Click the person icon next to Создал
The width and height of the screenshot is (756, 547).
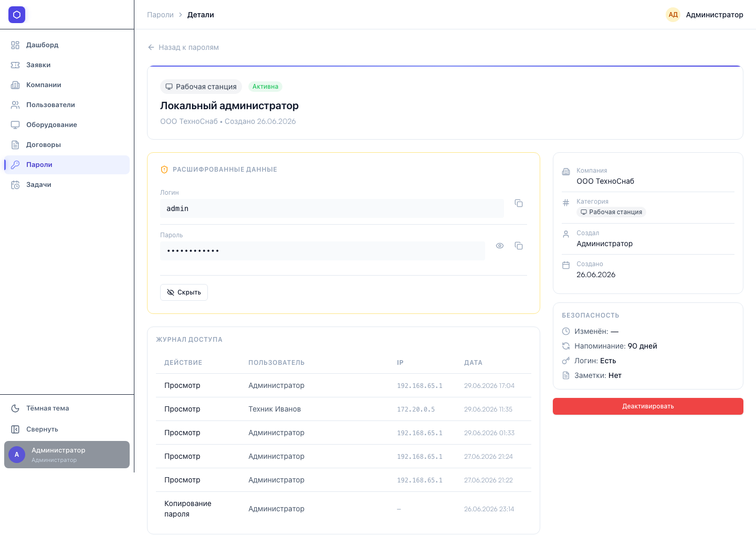566,234
